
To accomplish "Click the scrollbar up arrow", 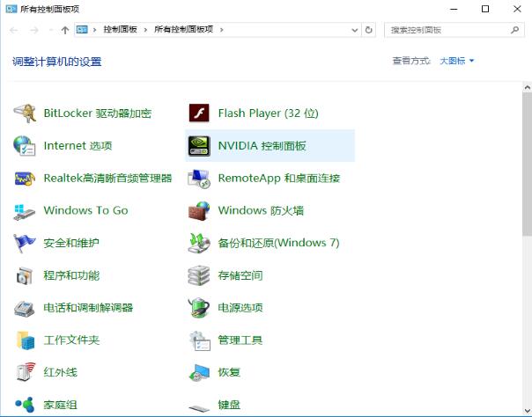I will (527, 87).
